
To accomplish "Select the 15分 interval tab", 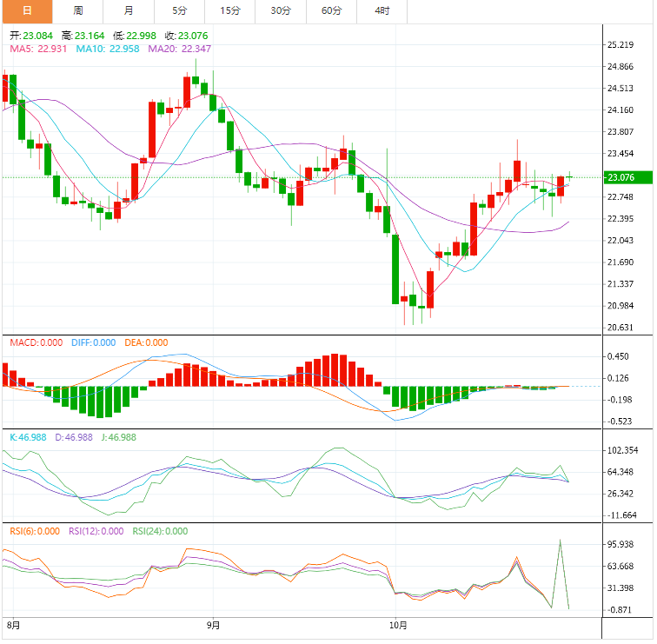I will (230, 10).
